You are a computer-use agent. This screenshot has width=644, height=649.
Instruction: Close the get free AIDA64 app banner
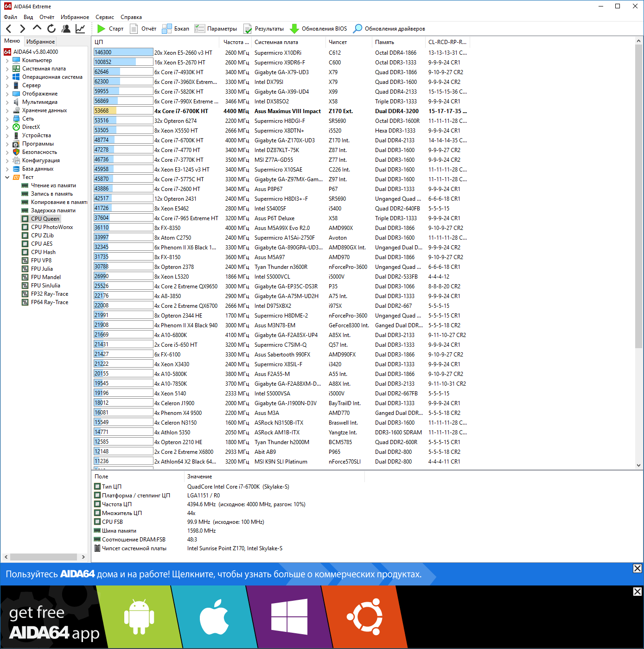pyautogui.click(x=638, y=592)
